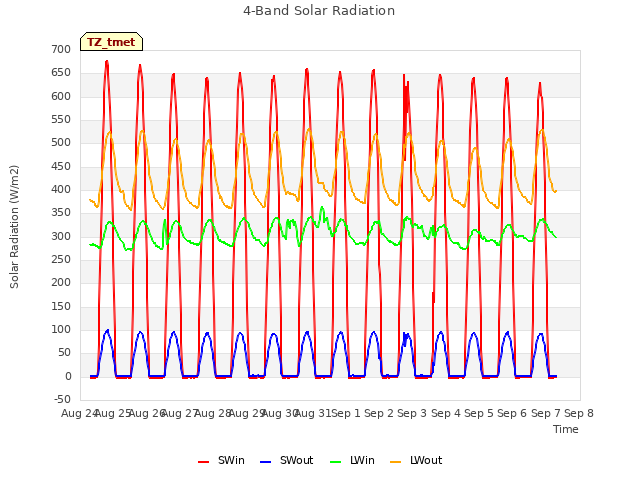Click the Sep 7 x-axis date label
The height and width of the screenshot is (480, 640).
click(546, 413)
